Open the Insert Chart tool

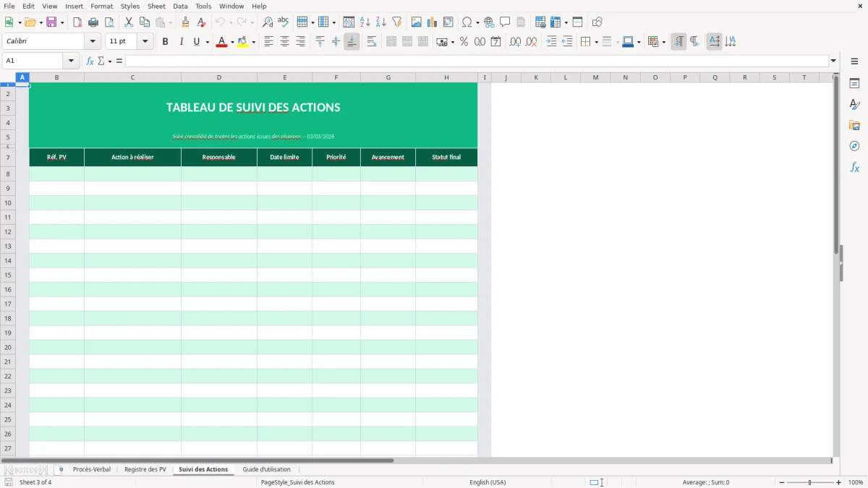432,22
